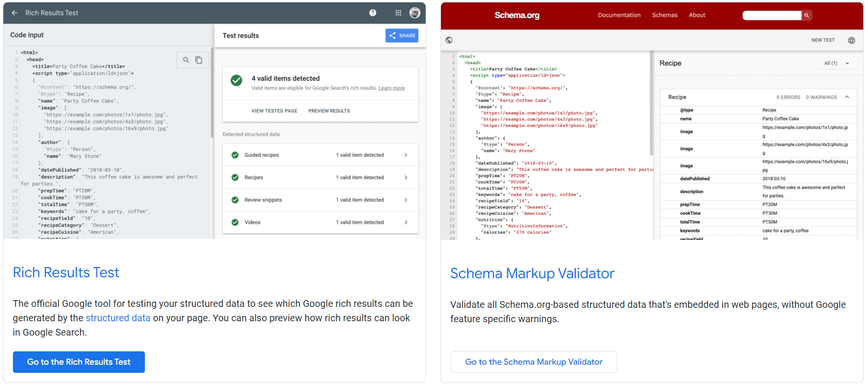868x391 pixels.
Task: Open Google apps grid icon
Action: (x=398, y=13)
